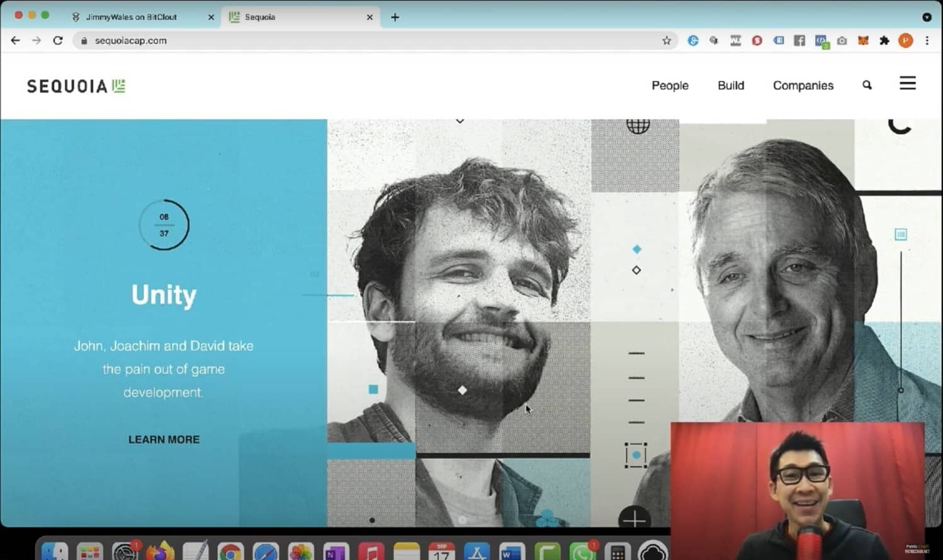The width and height of the screenshot is (943, 560).
Task: Click the gray Facebook extension icon
Action: 799,40
